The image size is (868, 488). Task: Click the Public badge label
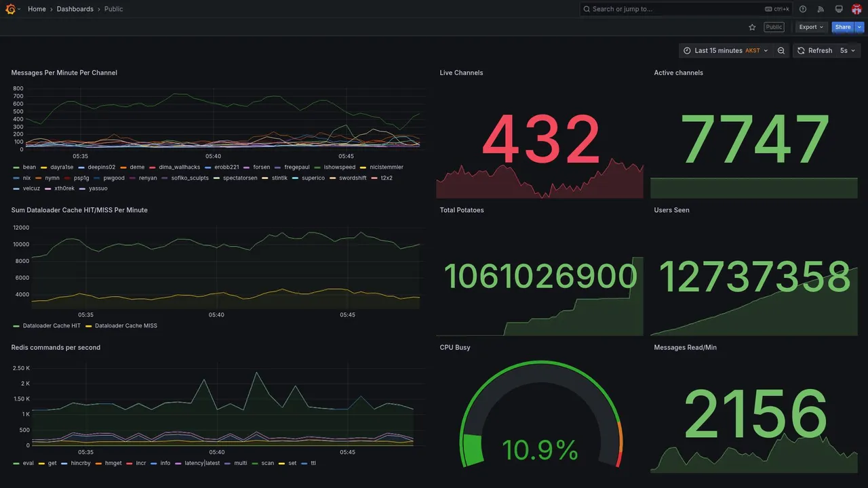coord(774,27)
